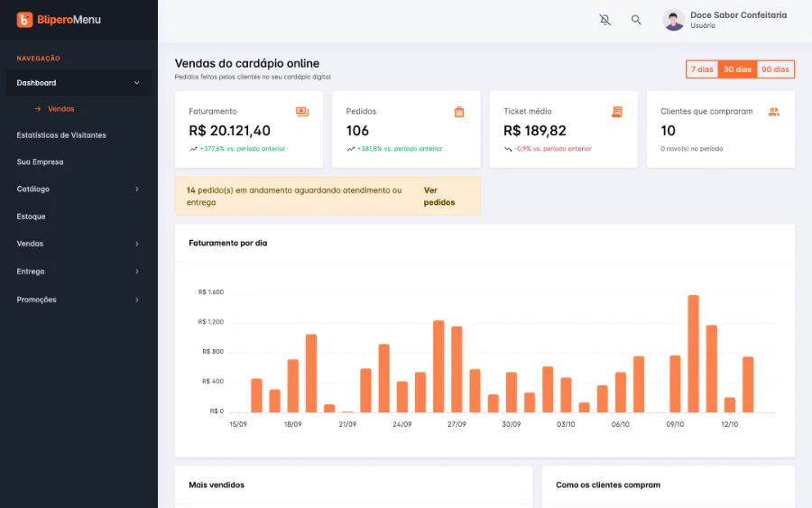The width and height of the screenshot is (812, 508).
Task: Click the +377,6% vs. período anterior text
Action: tap(243, 149)
